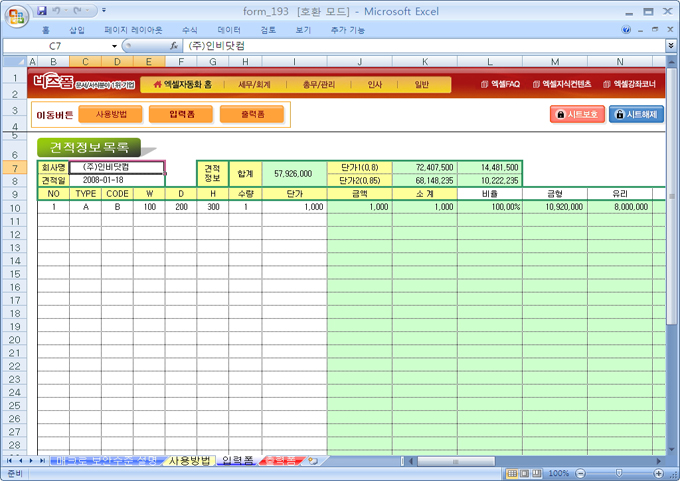Open the Name Box dropdown arrow
This screenshot has height=481, width=680.
114,46
